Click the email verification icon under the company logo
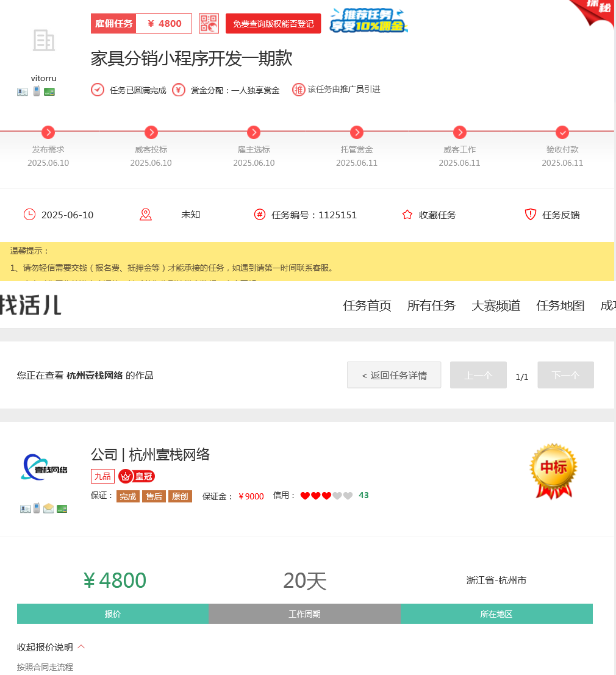 click(x=48, y=508)
